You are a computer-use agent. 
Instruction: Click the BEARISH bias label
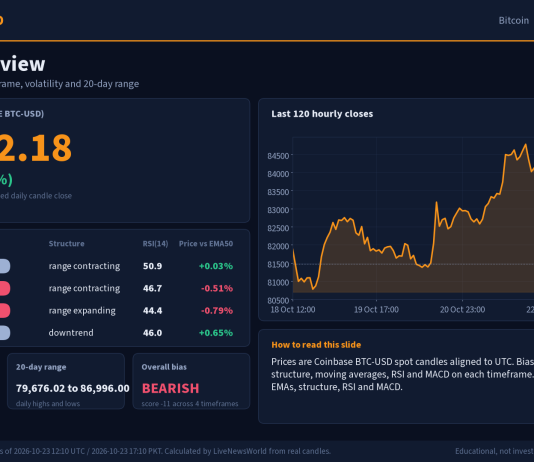(170, 388)
